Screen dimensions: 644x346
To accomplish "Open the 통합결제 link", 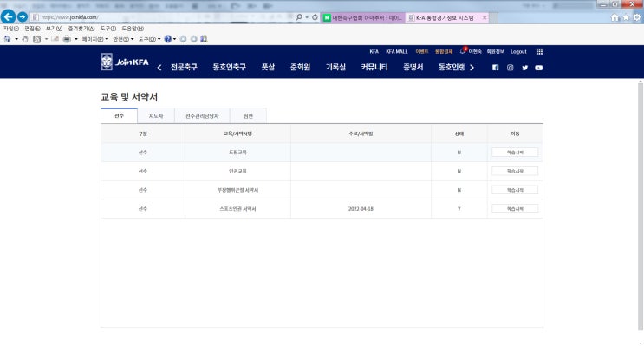I will 444,52.
